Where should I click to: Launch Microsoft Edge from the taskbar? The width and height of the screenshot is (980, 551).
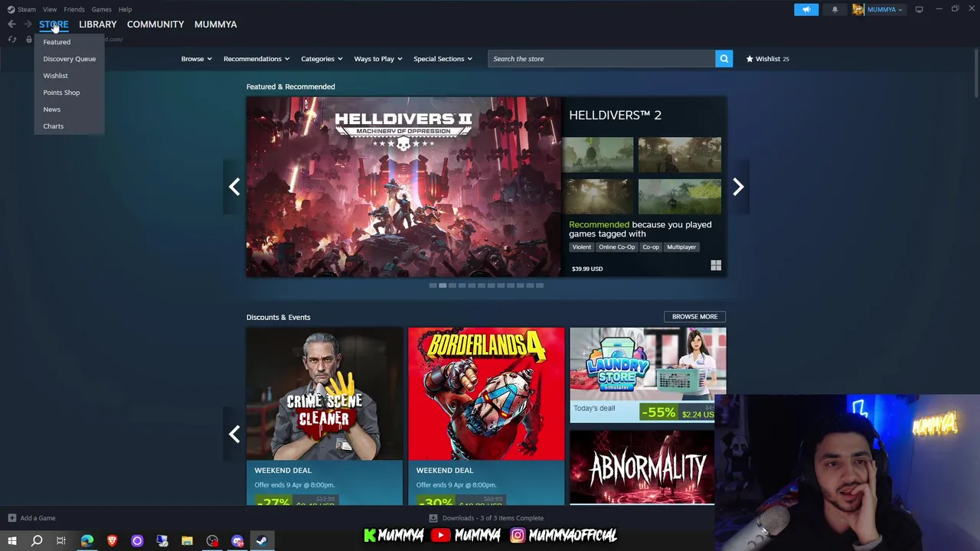pos(87,541)
